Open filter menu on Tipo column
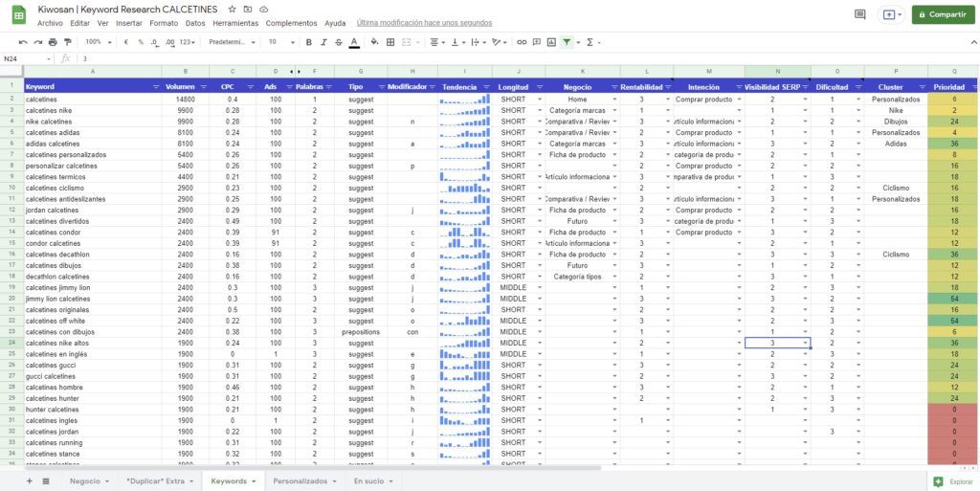Viewport: 980px width, 491px height. tap(381, 87)
